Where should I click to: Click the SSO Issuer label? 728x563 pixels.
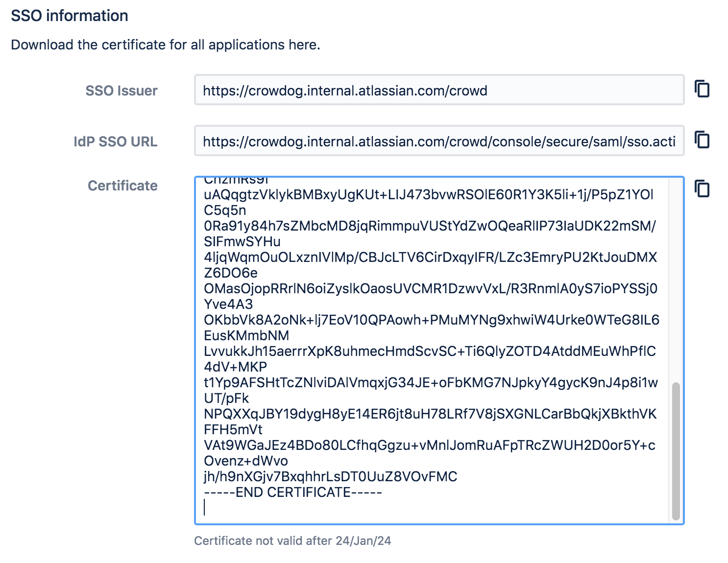pyautogui.click(x=121, y=91)
